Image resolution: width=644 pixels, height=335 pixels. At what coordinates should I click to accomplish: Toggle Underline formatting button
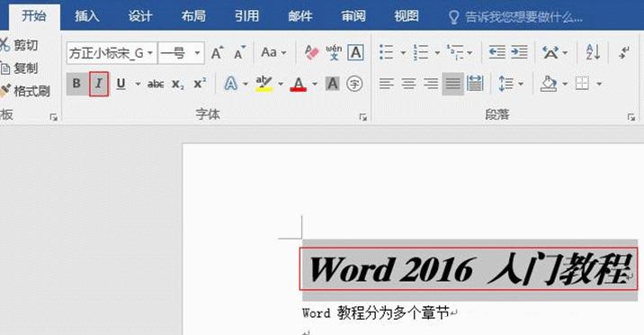(x=121, y=84)
